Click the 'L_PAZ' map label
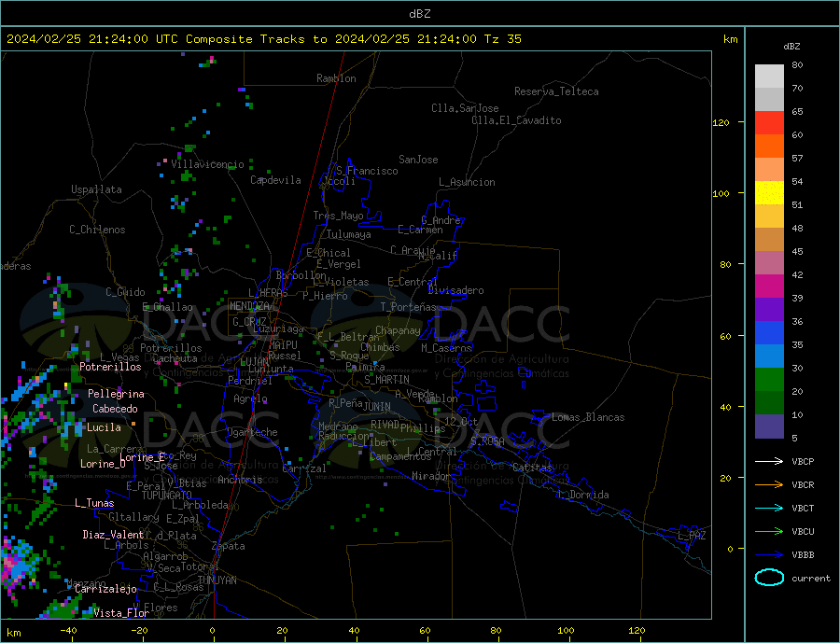The image size is (840, 643). click(692, 536)
